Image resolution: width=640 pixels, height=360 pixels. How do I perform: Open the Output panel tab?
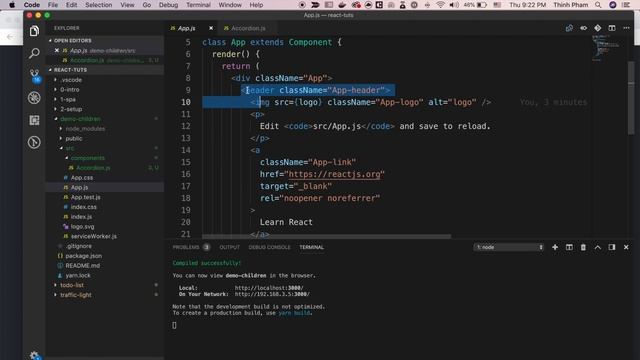(229, 247)
